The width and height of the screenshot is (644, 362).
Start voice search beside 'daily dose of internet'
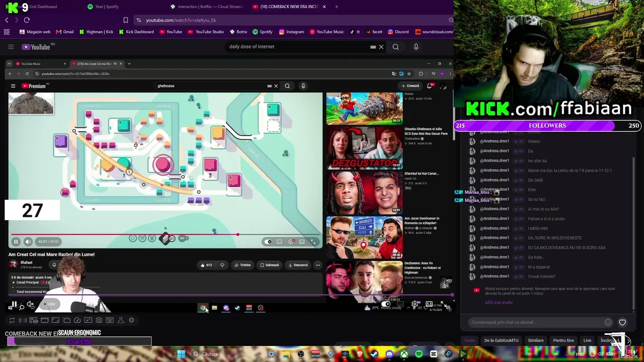416,47
